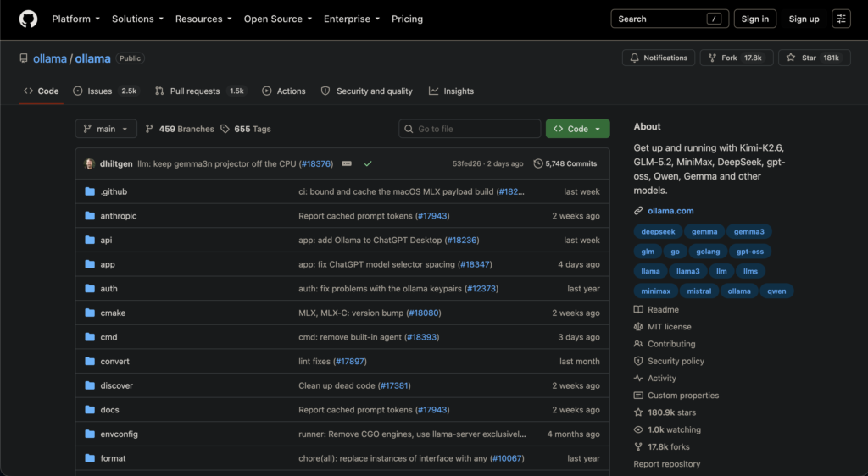
Task: Open the main branch selector dropdown
Action: tap(106, 129)
